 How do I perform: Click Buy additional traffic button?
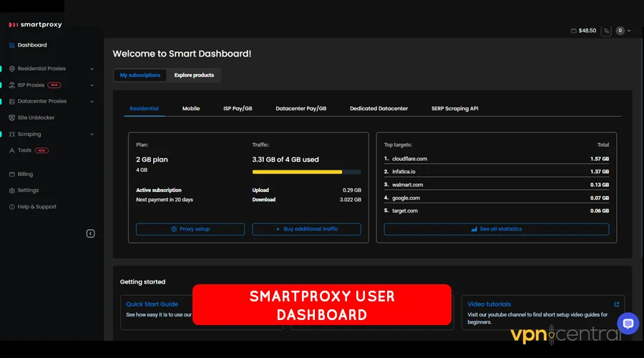(306, 229)
